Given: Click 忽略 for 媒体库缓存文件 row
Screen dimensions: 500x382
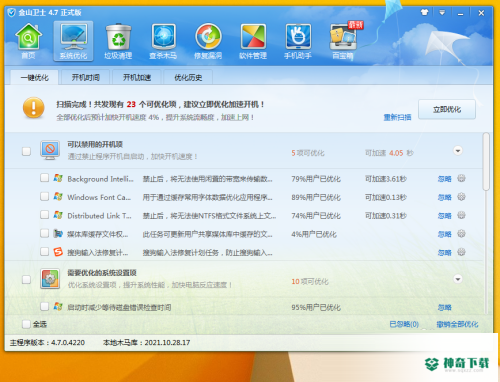Looking at the screenshot, I should (444, 234).
